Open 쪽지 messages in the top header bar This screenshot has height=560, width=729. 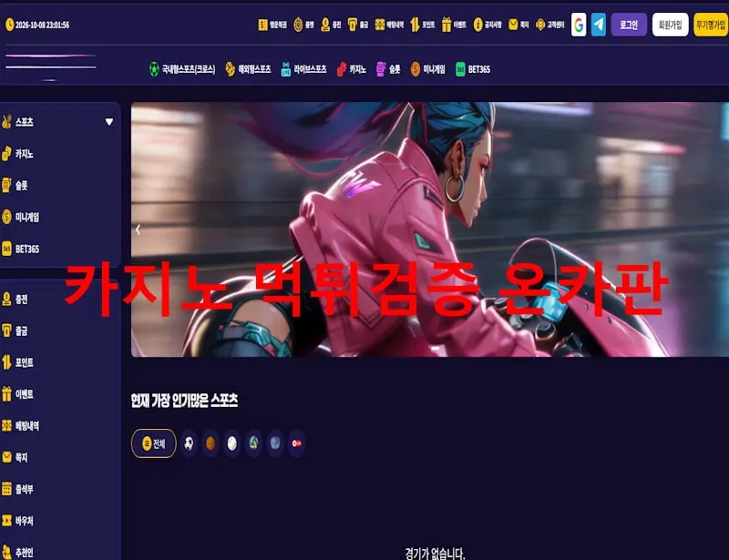(x=519, y=25)
